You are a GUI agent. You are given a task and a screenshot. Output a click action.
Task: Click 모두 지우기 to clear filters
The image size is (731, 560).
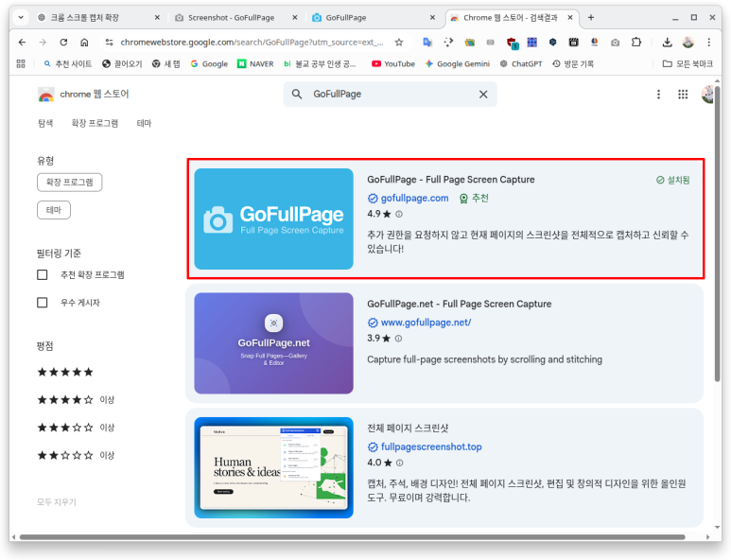(x=57, y=502)
